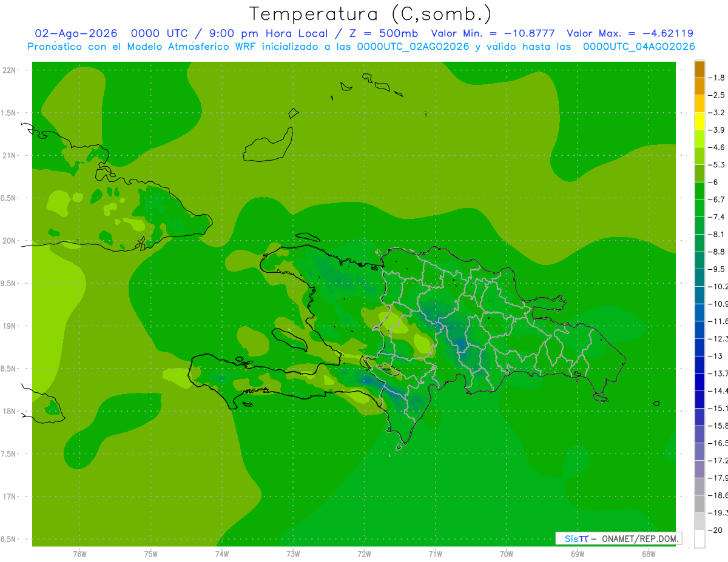Click the yellow swatch between -3.2 and -3.9
This screenshot has height=562, width=728.
point(699,121)
